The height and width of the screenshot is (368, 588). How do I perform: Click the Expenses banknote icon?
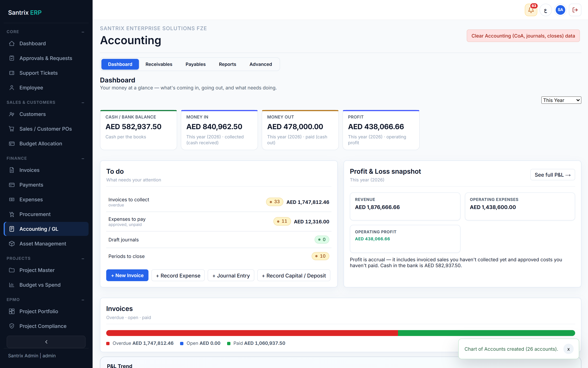pos(12,200)
